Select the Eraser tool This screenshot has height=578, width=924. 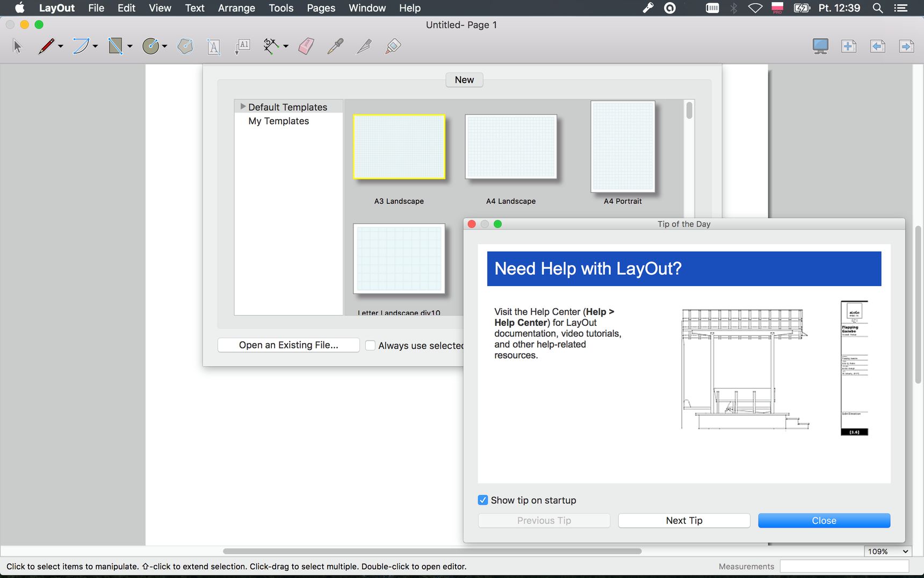pyautogui.click(x=306, y=46)
